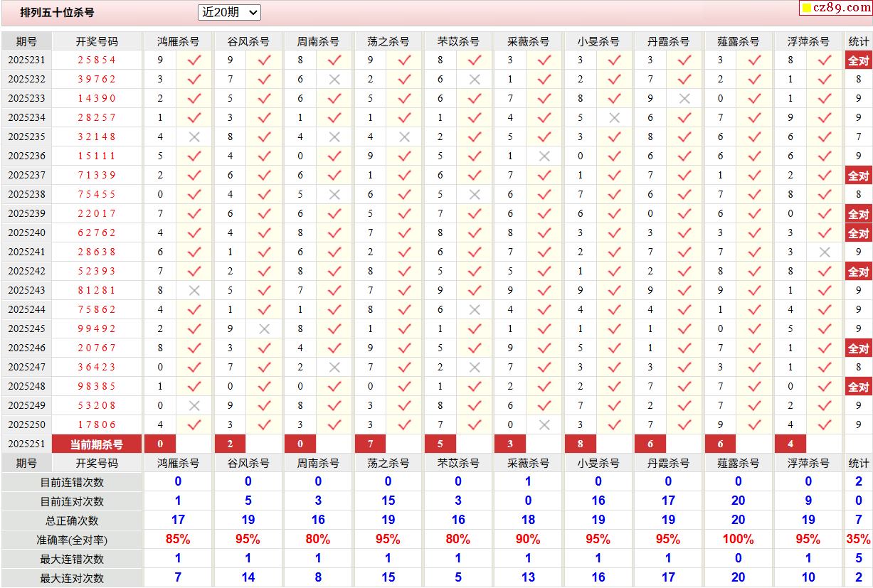Click the draw number 81281
The width and height of the screenshot is (873, 588).
(x=97, y=290)
